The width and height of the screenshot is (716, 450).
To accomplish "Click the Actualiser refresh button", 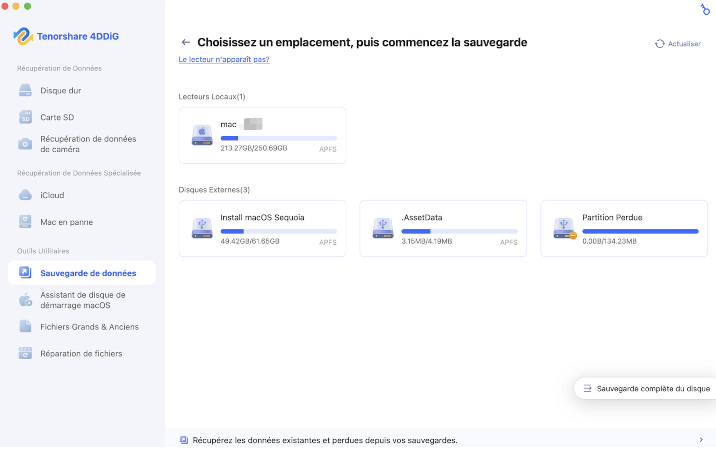I will coord(678,44).
